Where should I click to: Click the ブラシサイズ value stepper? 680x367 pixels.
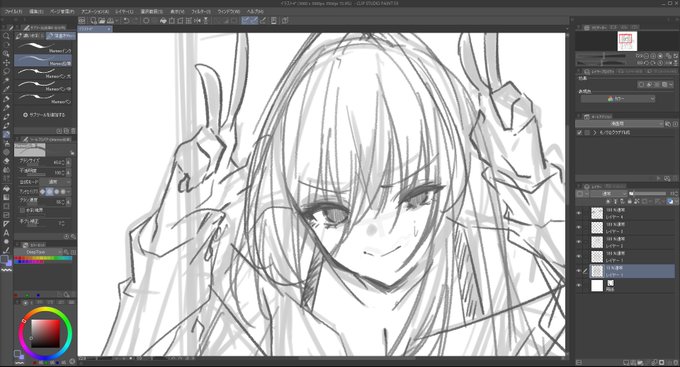coord(63,162)
